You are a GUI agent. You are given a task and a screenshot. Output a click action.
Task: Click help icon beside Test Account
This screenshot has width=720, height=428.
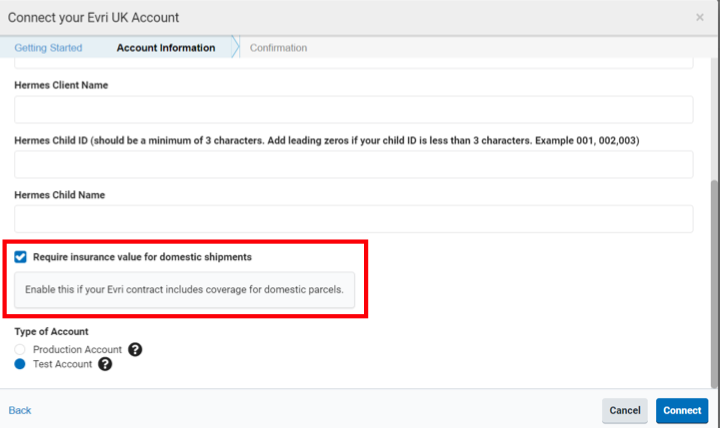[x=104, y=365]
